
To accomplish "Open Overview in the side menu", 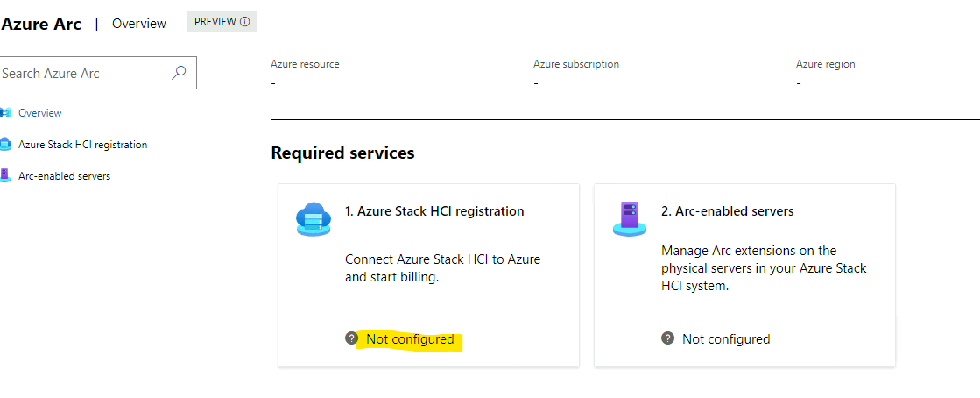I will pyautogui.click(x=40, y=112).
